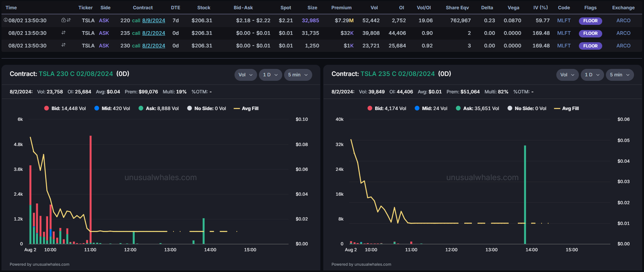Image resolution: width=644 pixels, height=272 pixels.
Task: Open the 5 min interval dropdown on 230 C chart
Action: coord(298,75)
